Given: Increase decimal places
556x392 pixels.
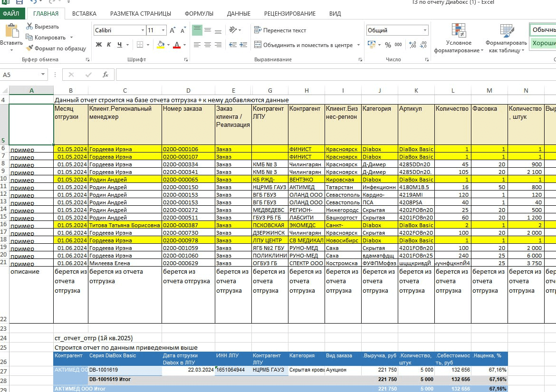Looking at the screenshot, I should [x=412, y=45].
